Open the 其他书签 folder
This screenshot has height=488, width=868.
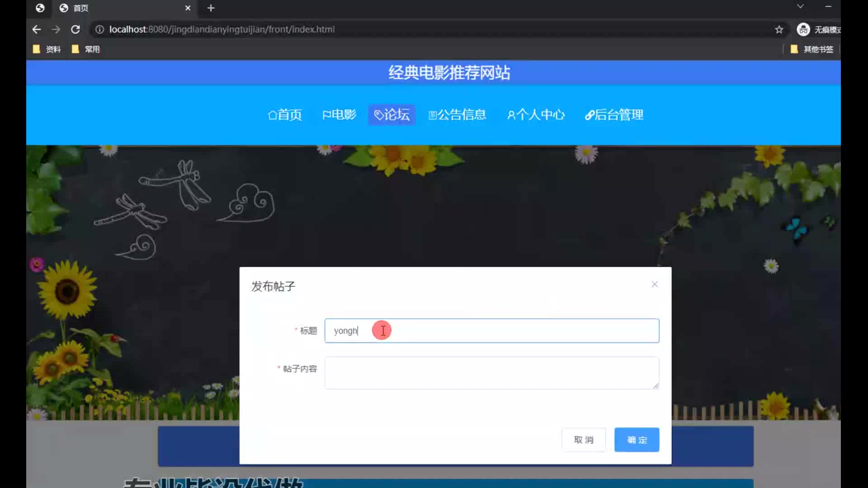click(812, 49)
